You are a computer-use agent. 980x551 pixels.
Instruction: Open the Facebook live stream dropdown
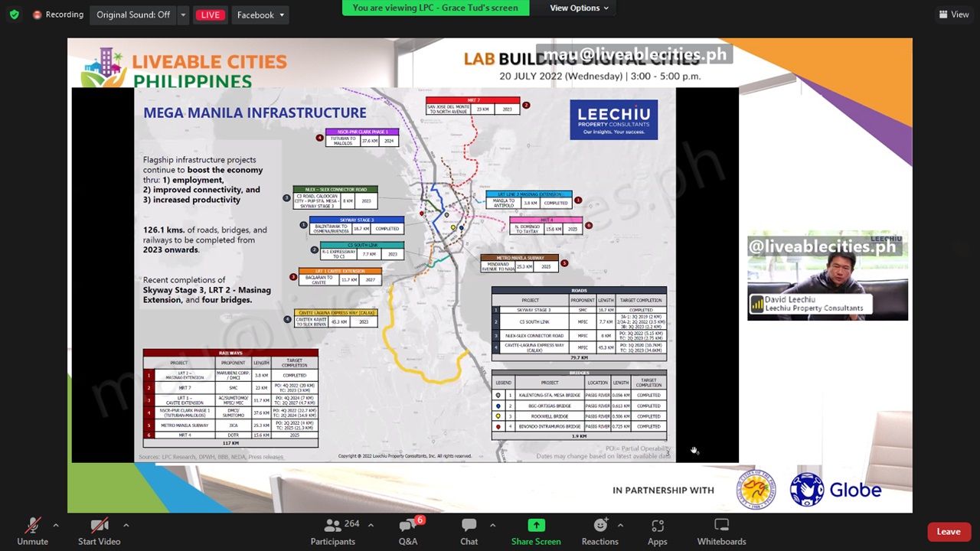[x=260, y=15]
